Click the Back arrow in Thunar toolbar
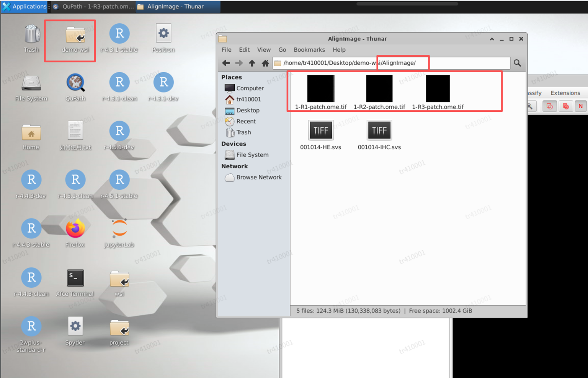The width and height of the screenshot is (588, 378). point(226,63)
